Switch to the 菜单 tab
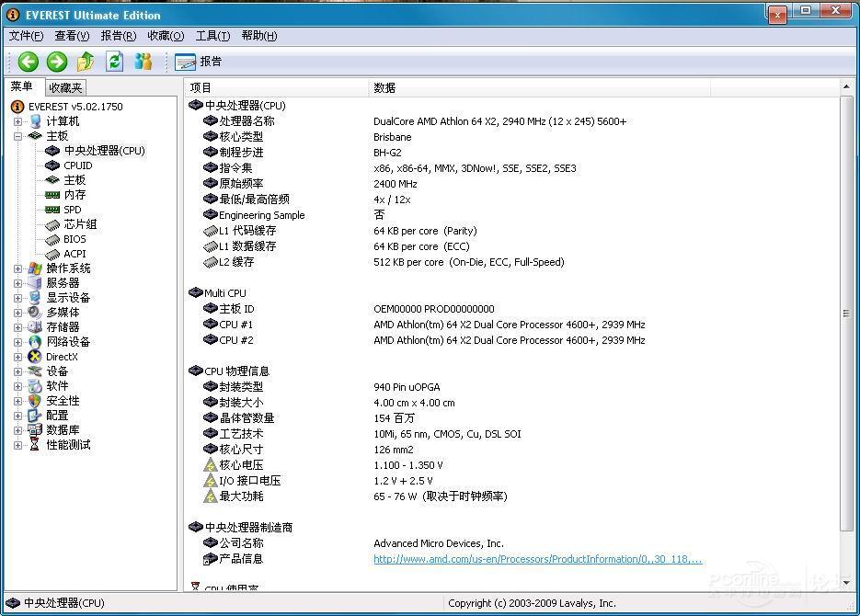The height and width of the screenshot is (616, 860). 22,86
